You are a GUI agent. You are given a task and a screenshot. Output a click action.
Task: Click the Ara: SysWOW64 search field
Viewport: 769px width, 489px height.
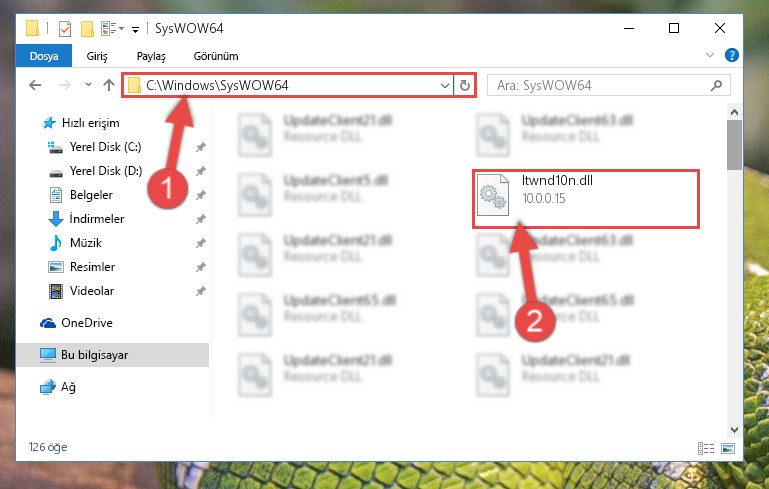coord(602,86)
